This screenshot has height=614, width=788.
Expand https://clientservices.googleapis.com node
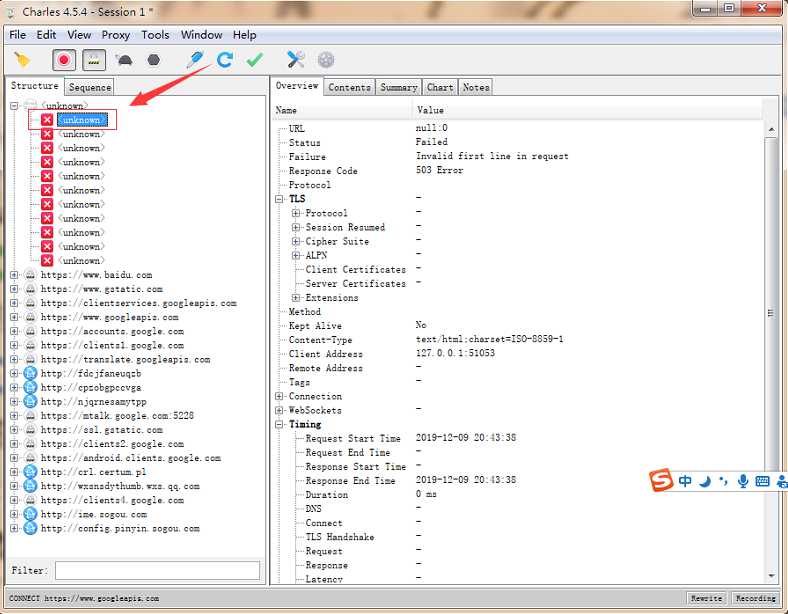tap(14, 303)
